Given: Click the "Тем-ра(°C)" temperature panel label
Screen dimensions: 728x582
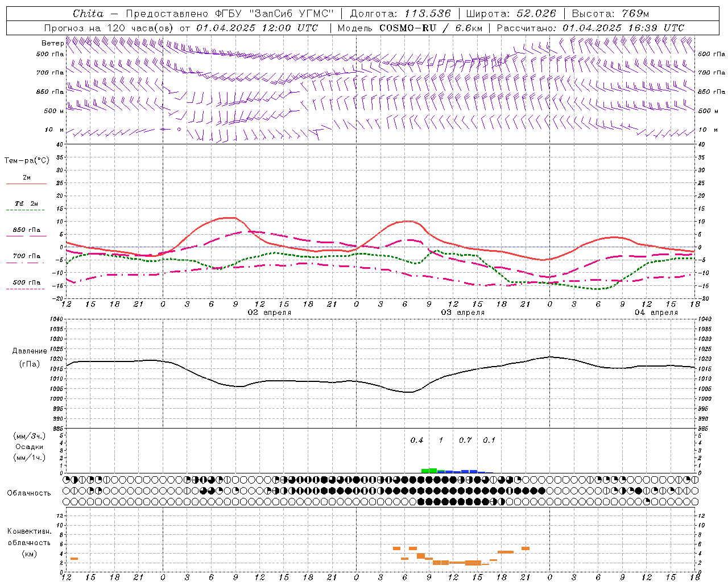Looking at the screenshot, I should point(27,161).
